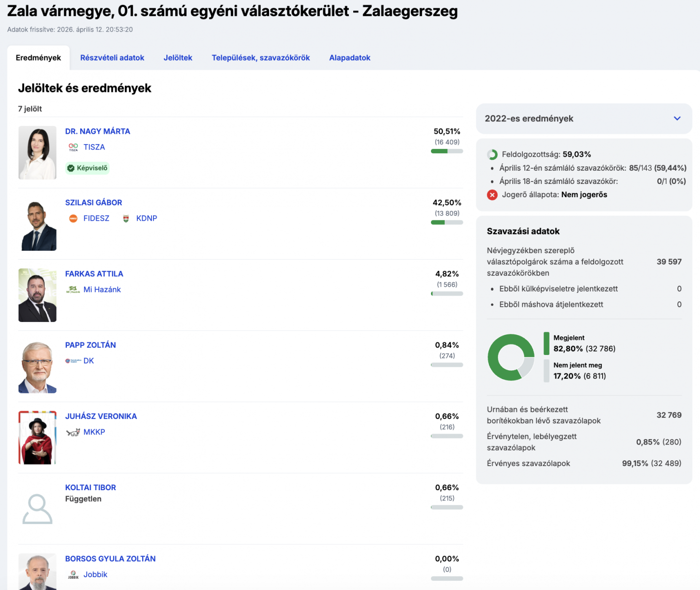The image size is (700, 590).
Task: Click the red Nem jogerős status icon
Action: coord(492,195)
